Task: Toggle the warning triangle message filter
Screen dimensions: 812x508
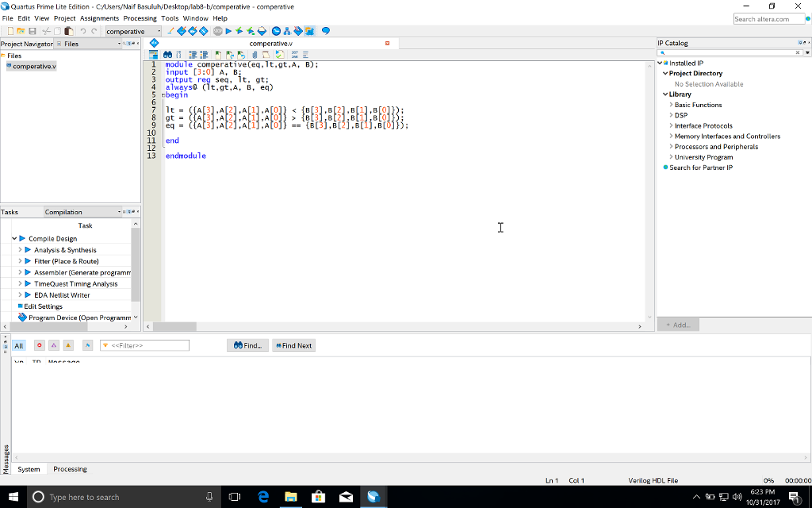Action: point(67,345)
